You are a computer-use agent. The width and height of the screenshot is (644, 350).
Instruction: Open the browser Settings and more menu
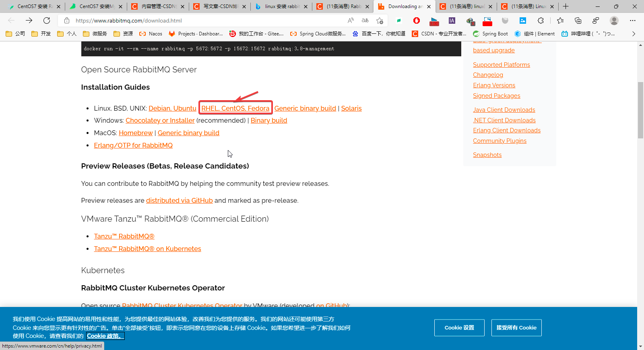point(633,21)
